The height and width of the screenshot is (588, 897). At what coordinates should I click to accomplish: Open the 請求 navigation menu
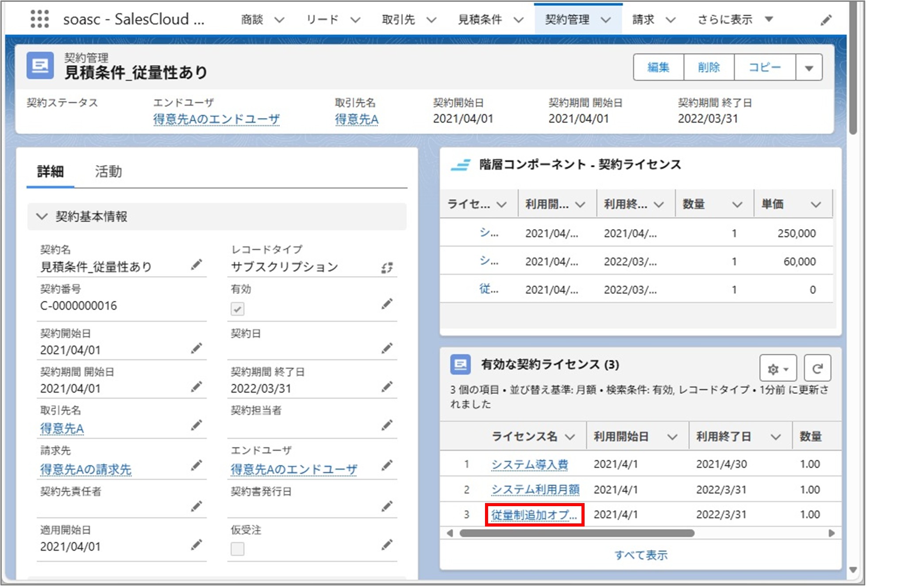tap(651, 19)
